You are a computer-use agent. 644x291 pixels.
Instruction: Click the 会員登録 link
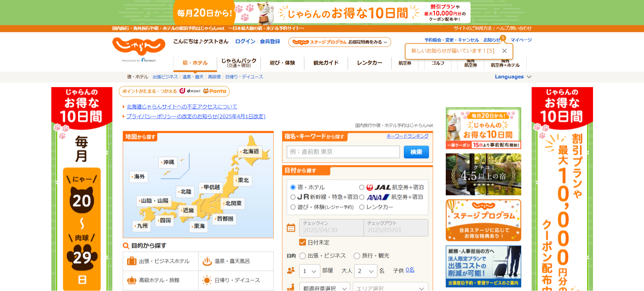click(x=270, y=41)
